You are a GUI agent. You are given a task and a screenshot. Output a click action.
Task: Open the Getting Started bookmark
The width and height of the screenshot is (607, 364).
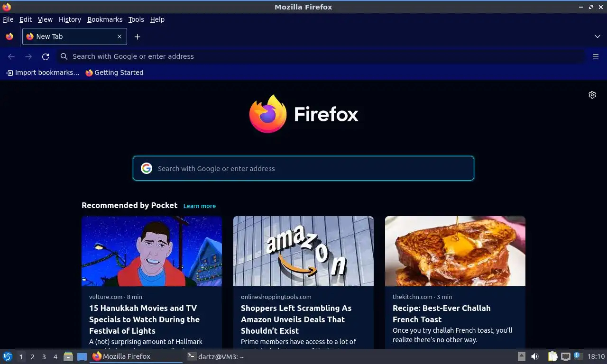pos(114,73)
